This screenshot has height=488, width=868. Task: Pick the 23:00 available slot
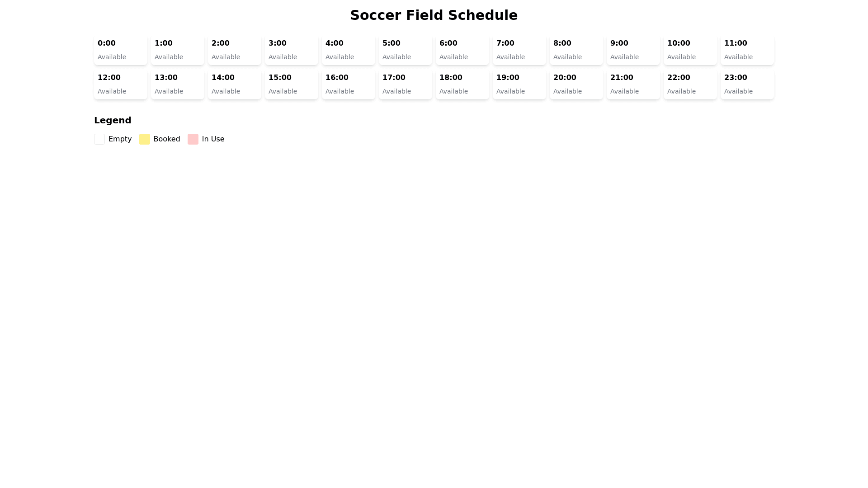click(x=747, y=84)
